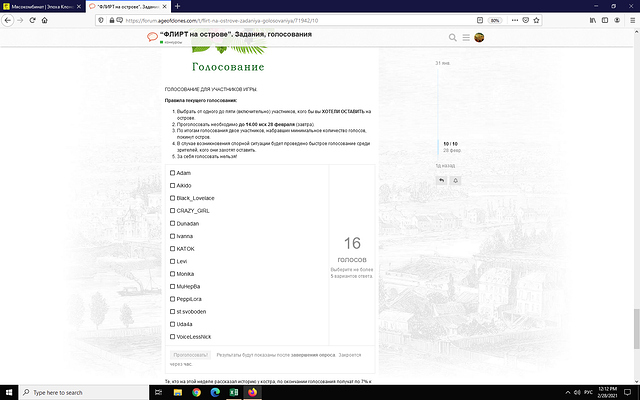Enable the VoiceLessNick checkbox
Screen dimensions: 640x400
click(x=173, y=336)
